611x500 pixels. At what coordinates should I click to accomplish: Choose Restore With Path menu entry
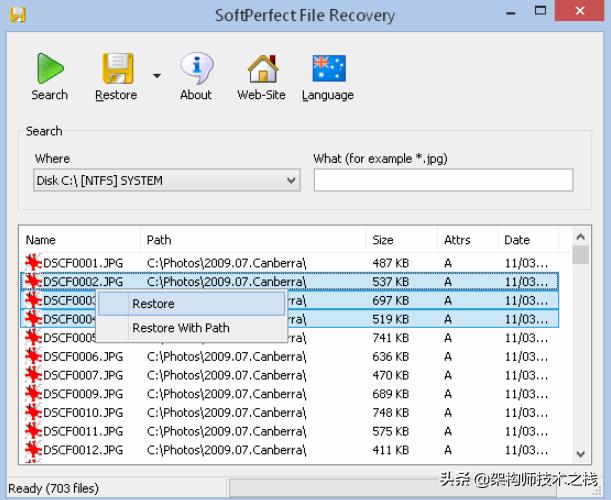point(191,328)
